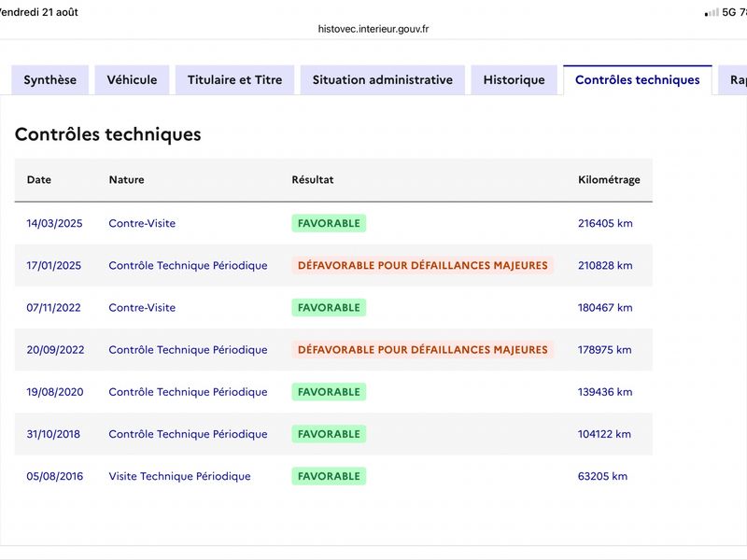This screenshot has width=747, height=560.
Task: Open the Titulaire et Titre tab
Action: (235, 80)
